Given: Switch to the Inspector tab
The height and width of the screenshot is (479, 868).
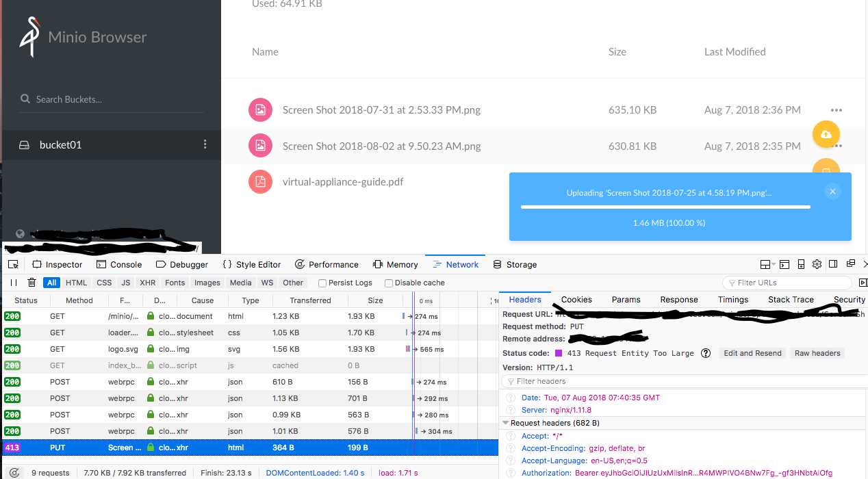Looking at the screenshot, I should click(56, 265).
